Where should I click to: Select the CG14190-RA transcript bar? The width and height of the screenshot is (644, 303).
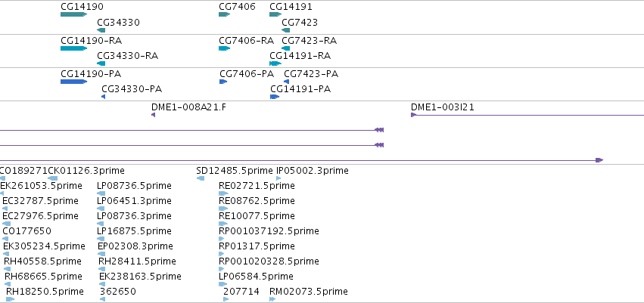coord(74,48)
